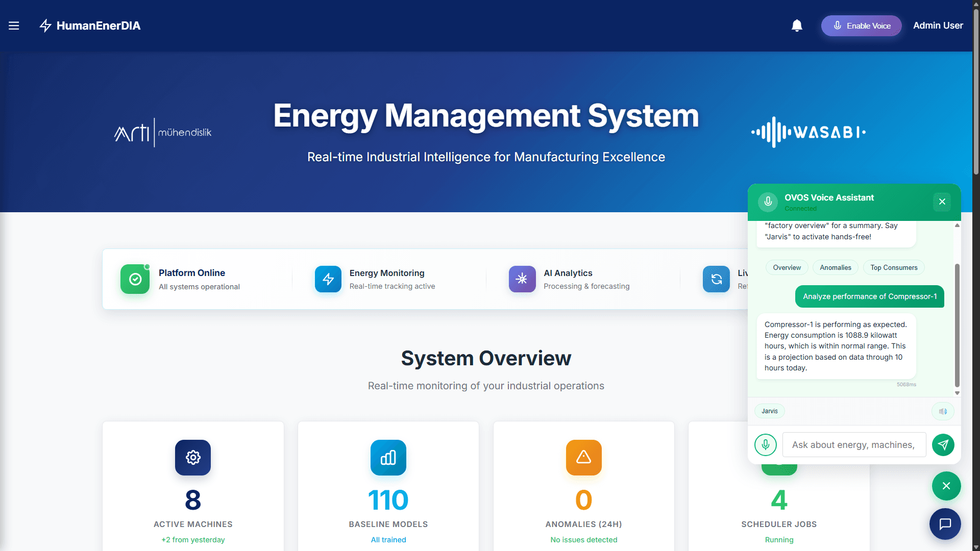The width and height of the screenshot is (980, 551).
Task: Click the HumanEnerDIA logo link
Action: 90,26
